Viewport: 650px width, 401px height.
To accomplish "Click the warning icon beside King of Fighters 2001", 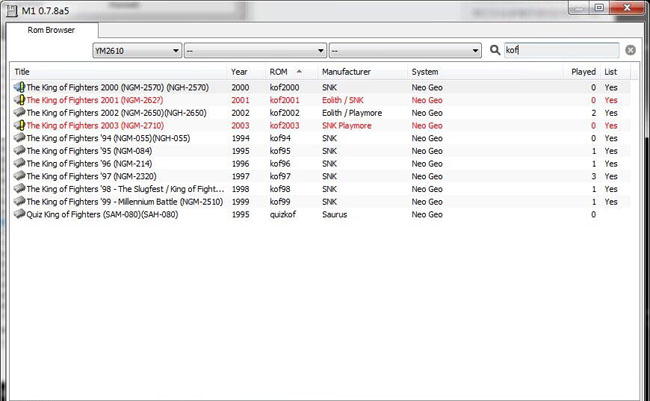I will [x=19, y=100].
